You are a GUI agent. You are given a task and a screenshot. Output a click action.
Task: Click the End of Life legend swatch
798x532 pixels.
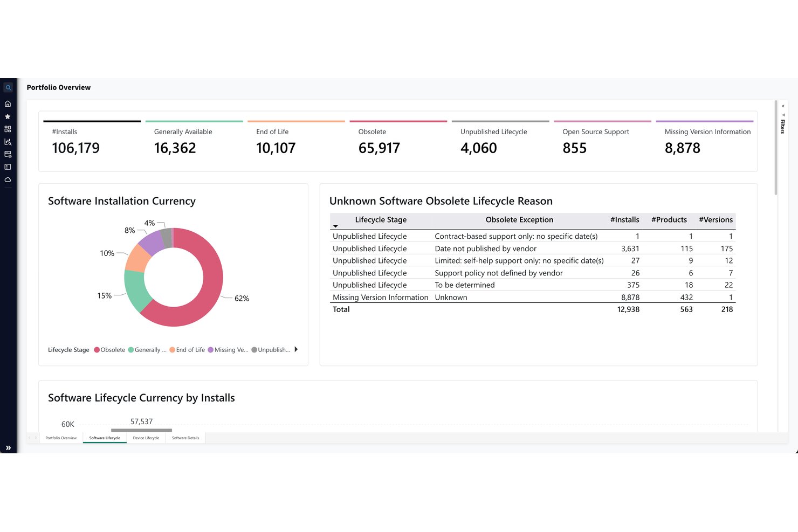point(173,350)
